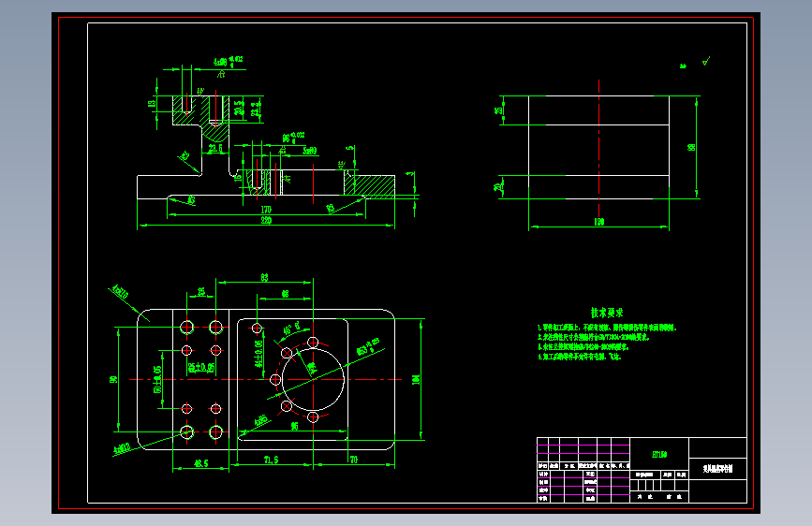This screenshot has height=526, width=812.
Task: Click the HT150 material label in title block
Action: pos(658,455)
